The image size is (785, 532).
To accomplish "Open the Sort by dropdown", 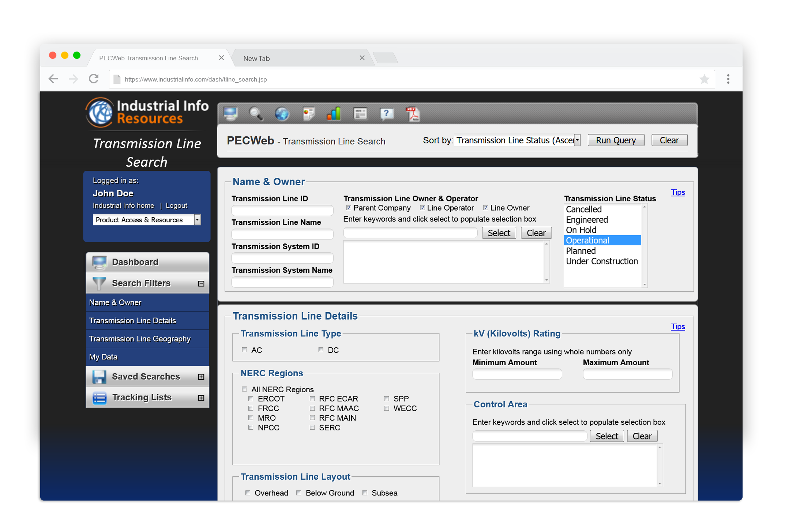I will tap(517, 140).
